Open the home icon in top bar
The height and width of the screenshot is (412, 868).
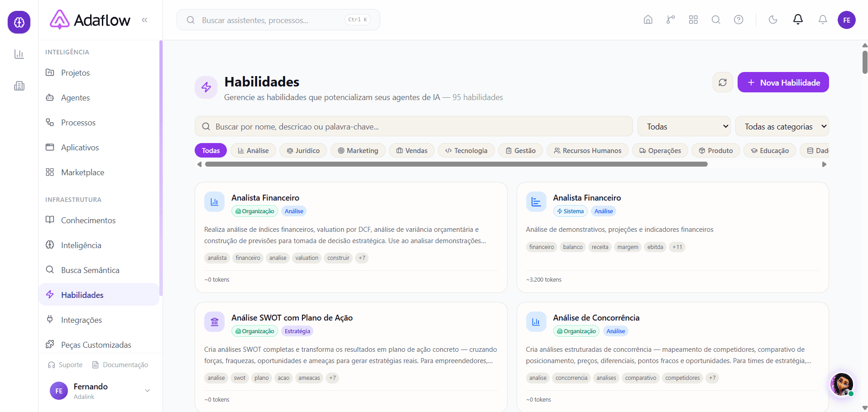648,20
